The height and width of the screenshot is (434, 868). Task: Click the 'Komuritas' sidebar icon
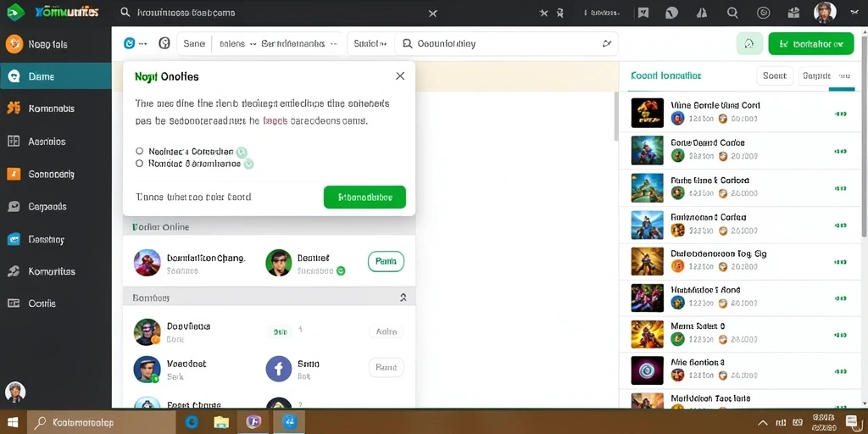(x=14, y=271)
